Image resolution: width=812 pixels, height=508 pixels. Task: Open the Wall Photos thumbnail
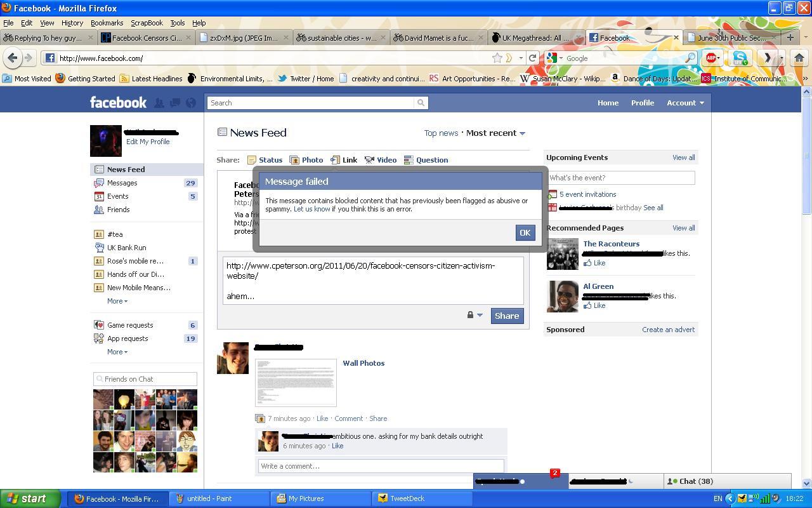pos(296,383)
